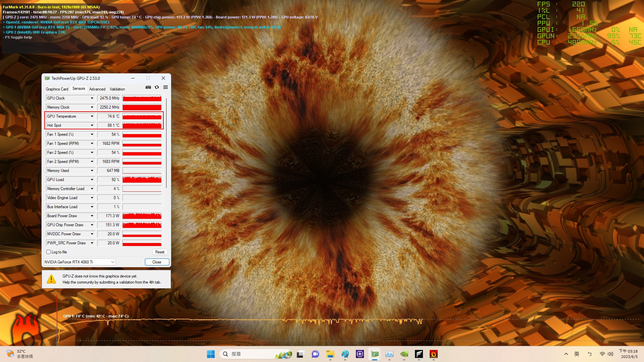Image resolution: width=644 pixels, height=362 pixels.
Task: Expand the Bus Interface Load dropdown
Action: click(x=92, y=207)
